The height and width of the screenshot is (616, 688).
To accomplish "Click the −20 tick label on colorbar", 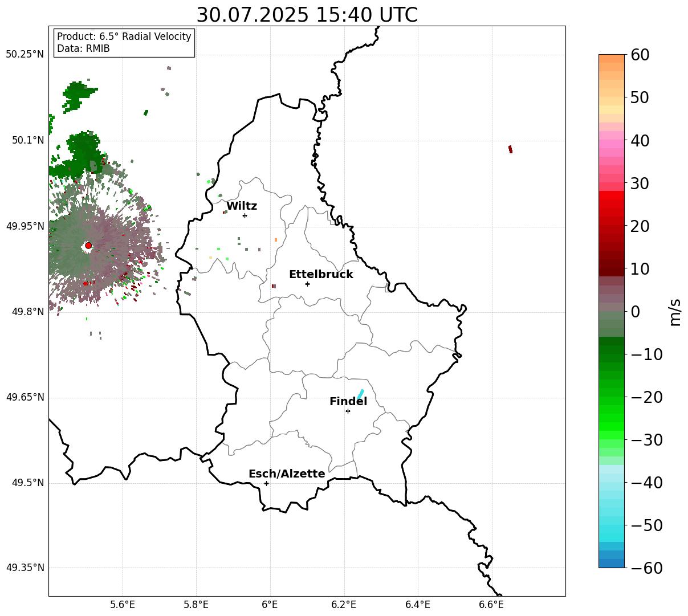I will coord(646,397).
